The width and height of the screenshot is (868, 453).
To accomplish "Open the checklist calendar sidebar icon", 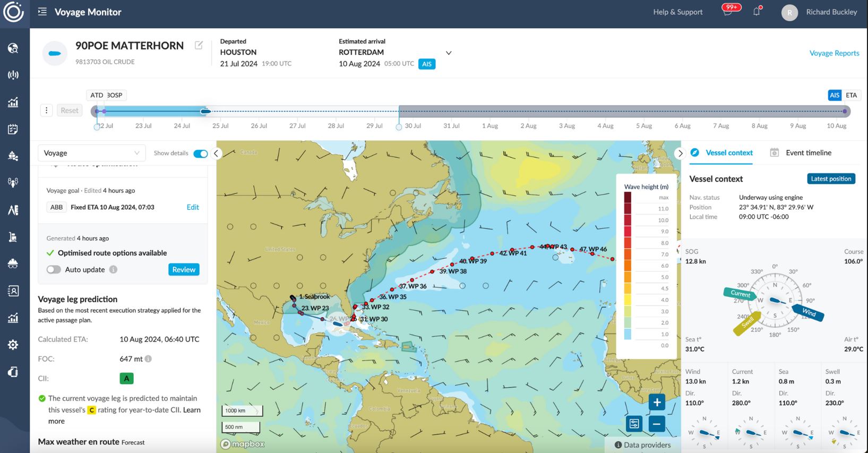I will [13, 129].
